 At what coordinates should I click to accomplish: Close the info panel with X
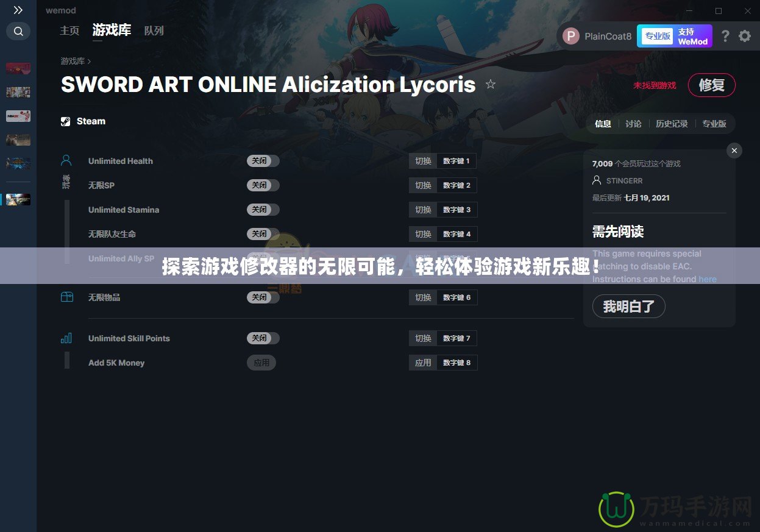pos(734,151)
